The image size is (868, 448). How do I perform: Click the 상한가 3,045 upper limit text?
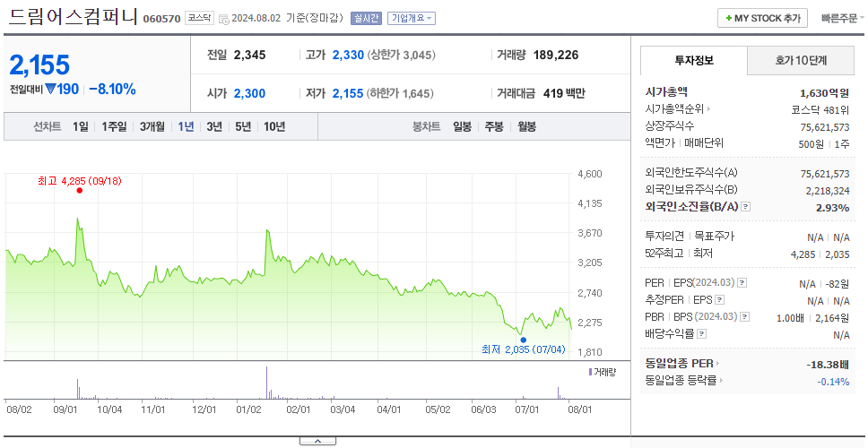tap(402, 55)
